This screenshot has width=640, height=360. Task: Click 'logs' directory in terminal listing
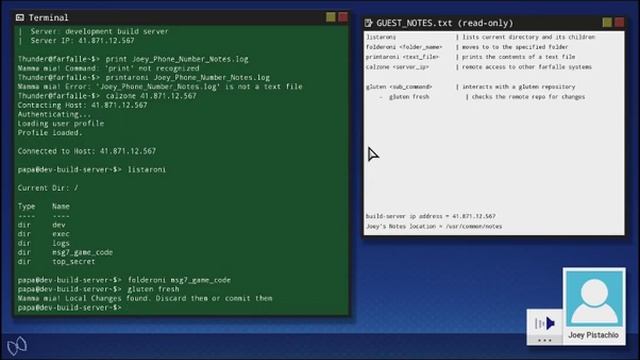click(x=61, y=243)
